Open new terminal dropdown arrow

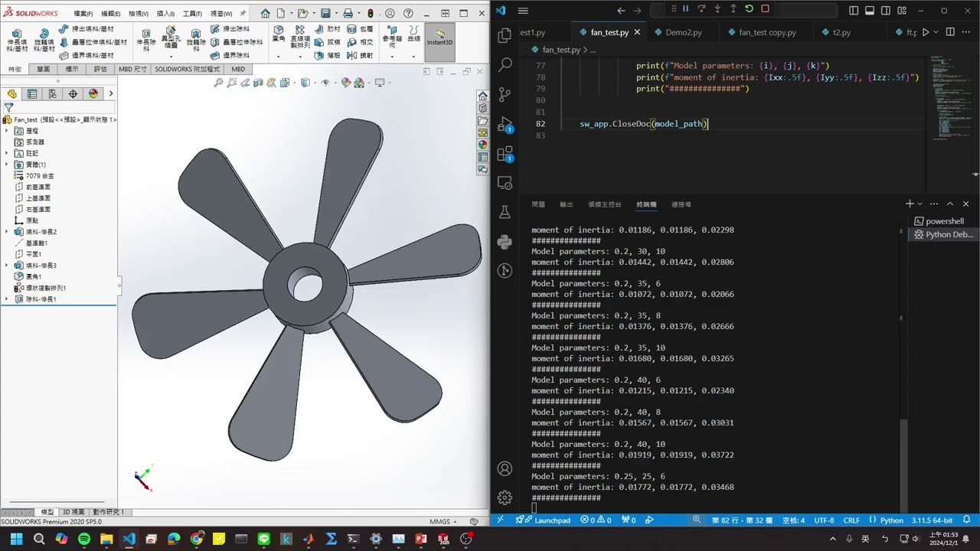pyautogui.click(x=920, y=204)
